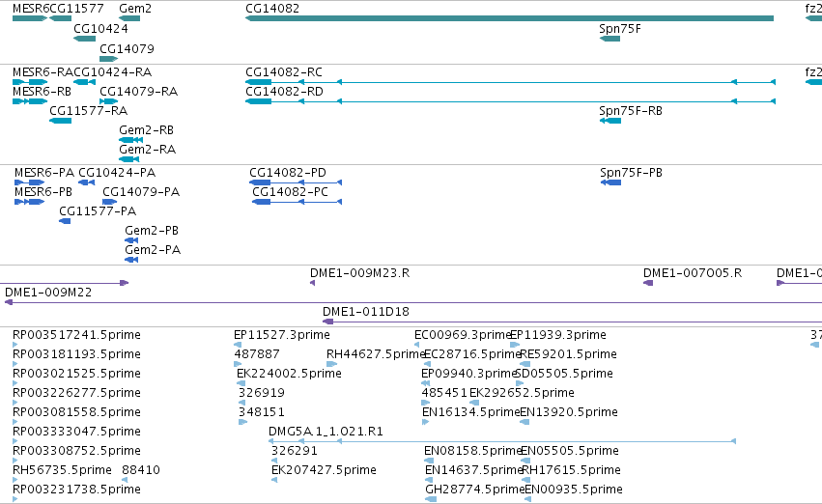
Task: Select the EP11527.3prime EST label
Action: click(282, 334)
